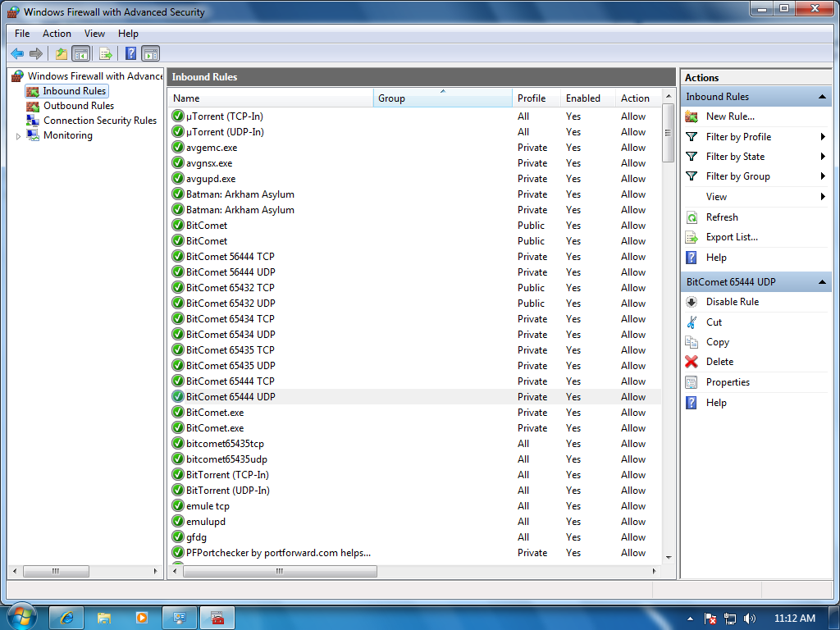Click green check icon for avgemc.exe rule
Viewport: 840px width, 630px height.
pyautogui.click(x=178, y=147)
